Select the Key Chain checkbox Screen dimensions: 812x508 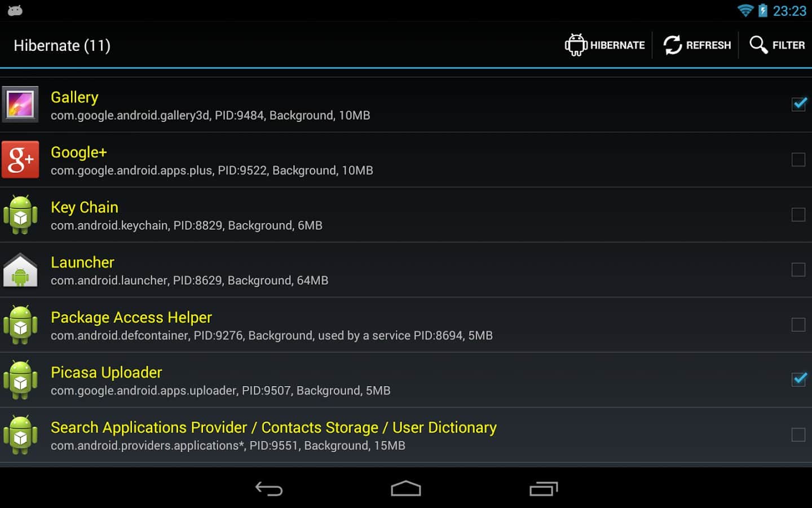798,214
